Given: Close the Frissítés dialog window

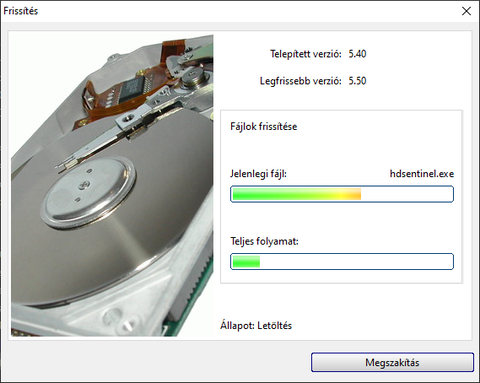Looking at the screenshot, I should tap(466, 11).
